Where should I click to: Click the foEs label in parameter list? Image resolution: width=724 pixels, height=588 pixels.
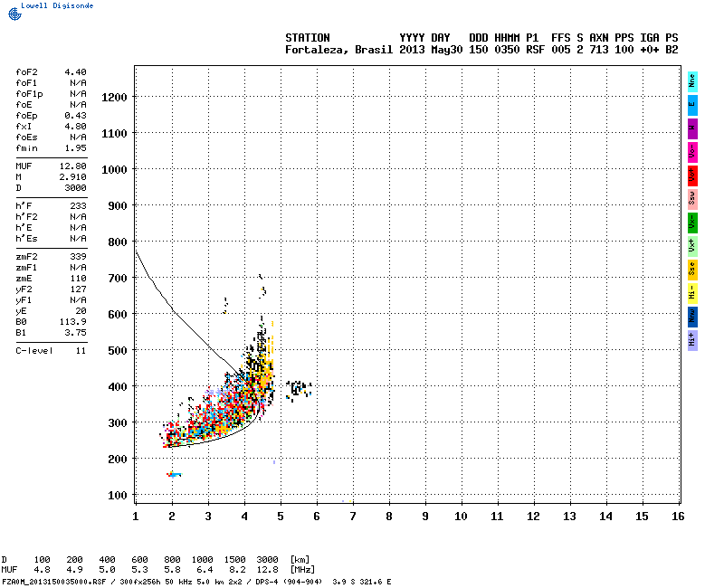[26, 138]
